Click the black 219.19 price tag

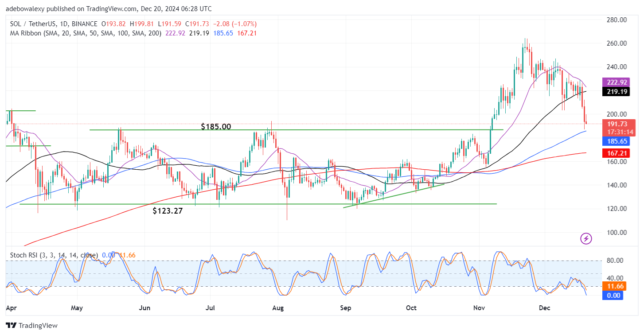(x=616, y=92)
